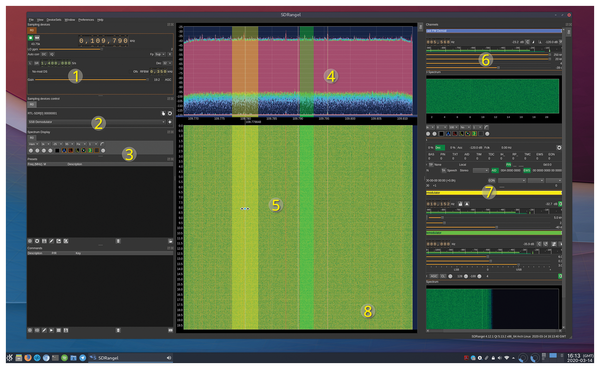Click the green start acquisition button
Viewport: 600px width, 369px height.
tap(31, 38)
